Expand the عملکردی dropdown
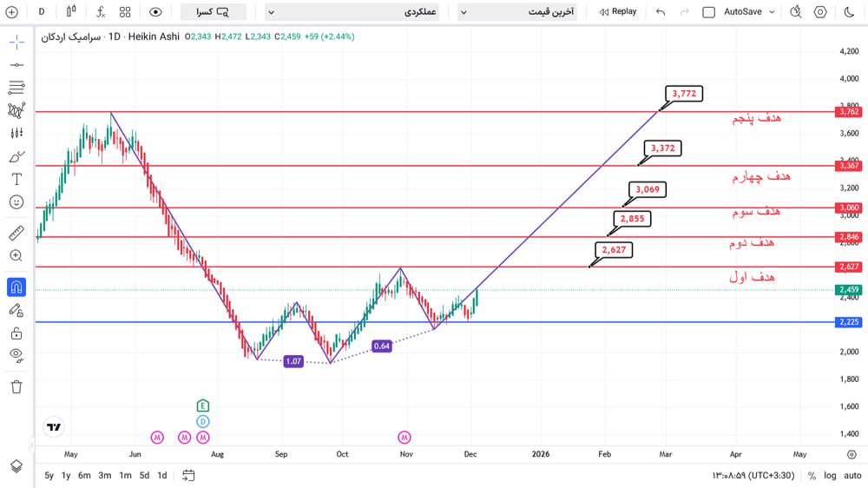 [x=352, y=12]
